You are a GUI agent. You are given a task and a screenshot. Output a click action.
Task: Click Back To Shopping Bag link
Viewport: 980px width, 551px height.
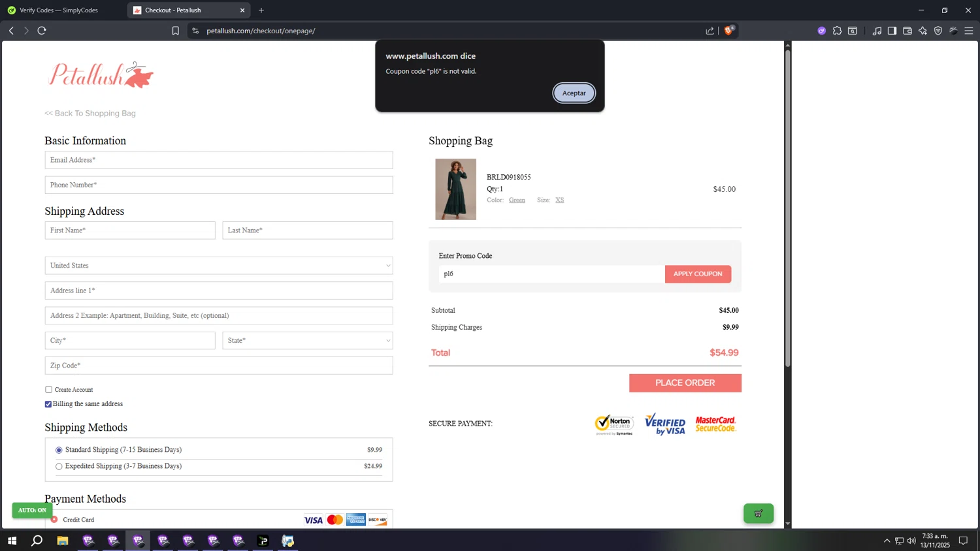[90, 114]
